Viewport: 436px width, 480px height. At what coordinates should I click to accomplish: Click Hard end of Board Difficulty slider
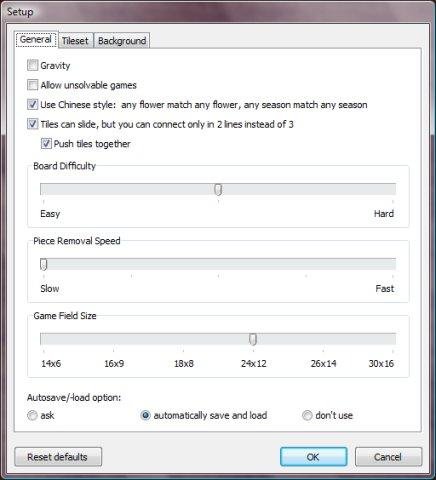[x=393, y=189]
